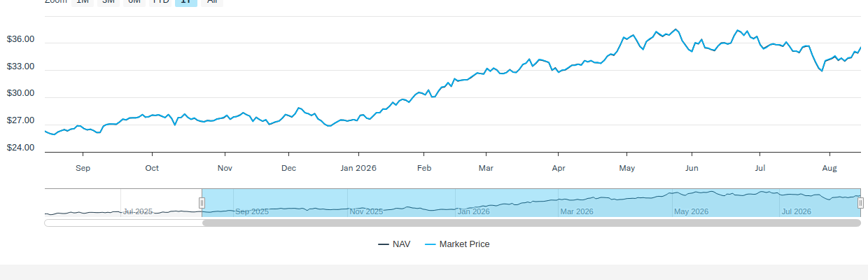Click the $27.00 y-axis label
The height and width of the screenshot is (280, 868).
click(20, 121)
